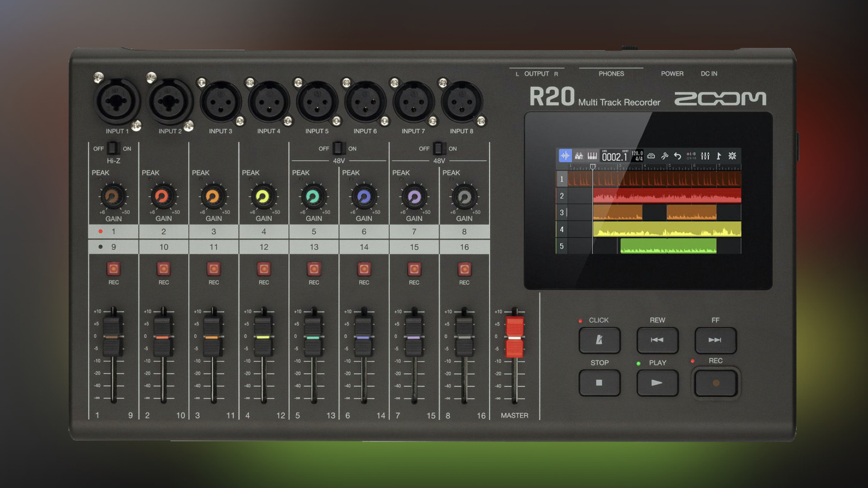Tap the tempo display showing 120.0 4/4
This screenshot has width=868, height=488.
(637, 156)
